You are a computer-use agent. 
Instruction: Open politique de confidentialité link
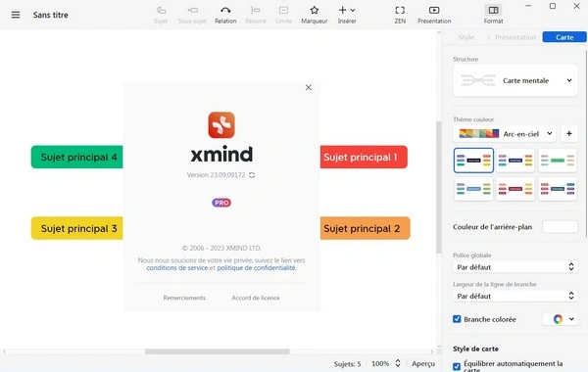256,268
